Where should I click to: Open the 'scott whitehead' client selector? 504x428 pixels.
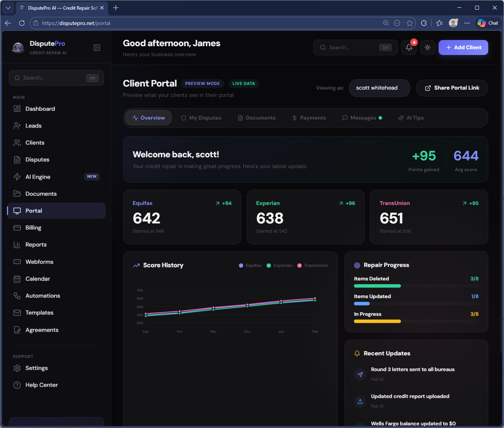click(x=379, y=88)
